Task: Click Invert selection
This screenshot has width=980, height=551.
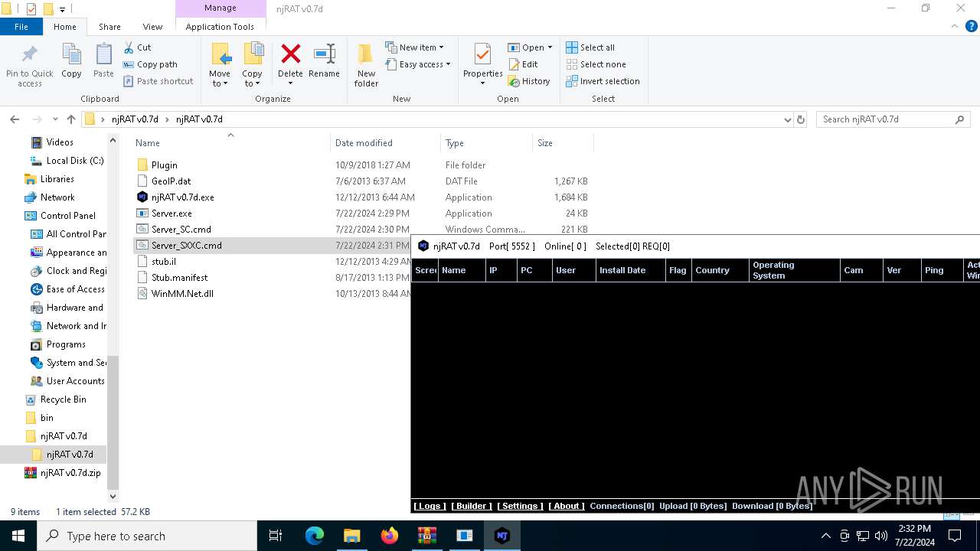Action: click(603, 81)
